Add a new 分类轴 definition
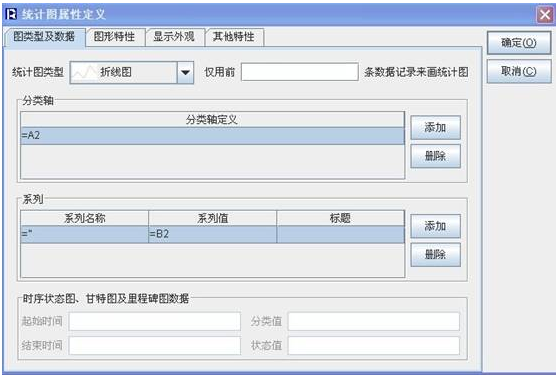Viewport: 560px width, 380px height. point(435,128)
